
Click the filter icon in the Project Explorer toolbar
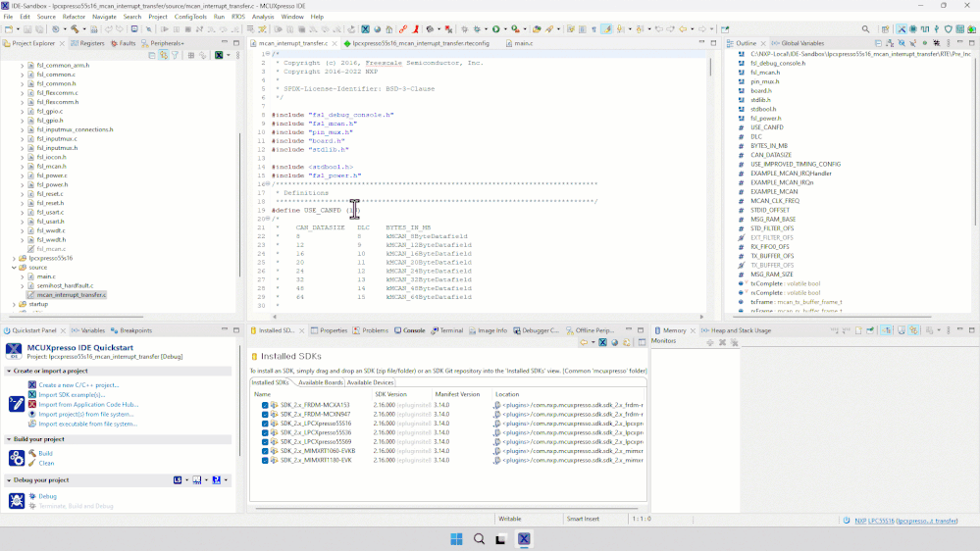click(175, 56)
